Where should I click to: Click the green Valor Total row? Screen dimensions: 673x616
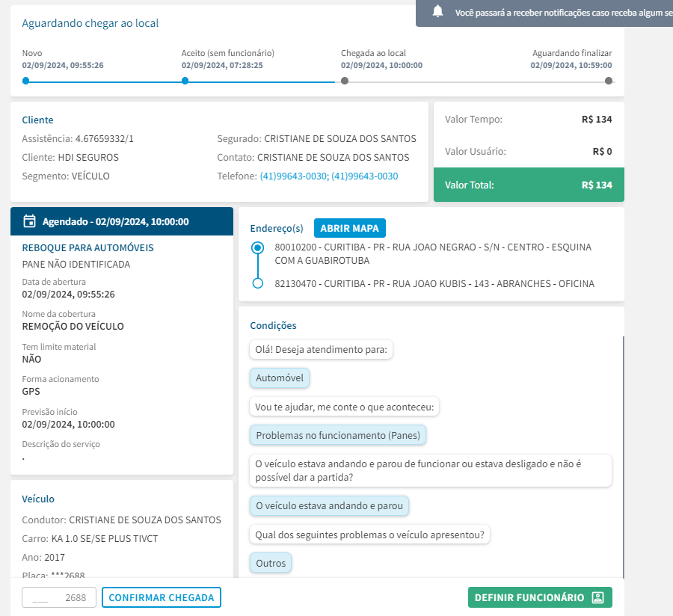coord(529,185)
